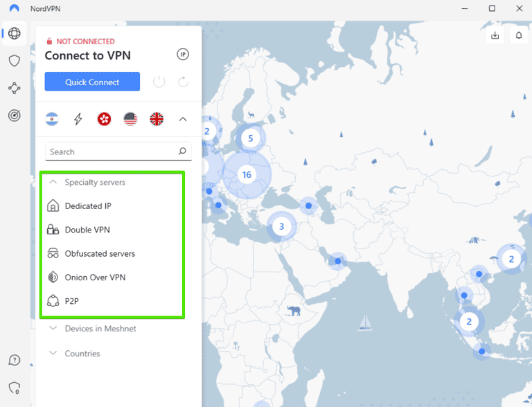Open the Threat Protection shield icon

[15, 61]
